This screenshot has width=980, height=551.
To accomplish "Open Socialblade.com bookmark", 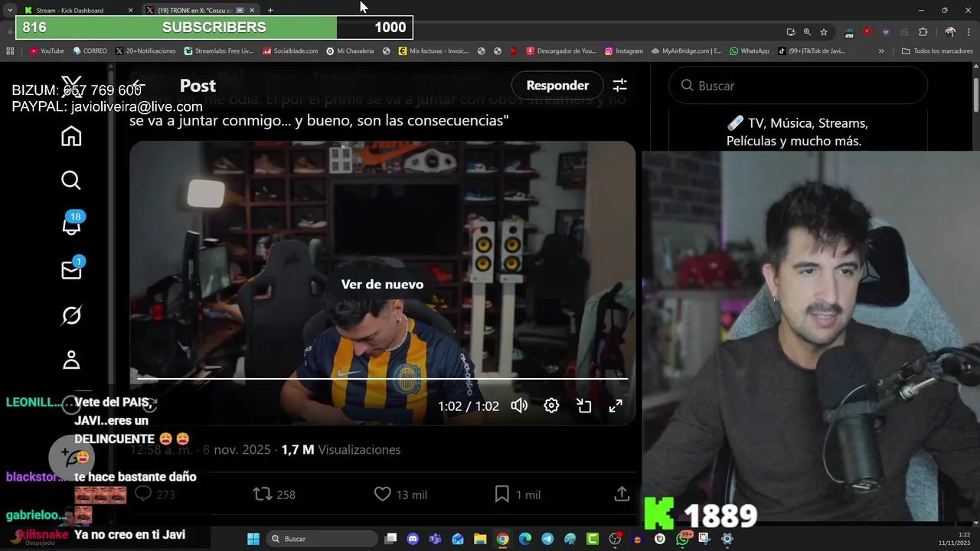I will pos(290,51).
